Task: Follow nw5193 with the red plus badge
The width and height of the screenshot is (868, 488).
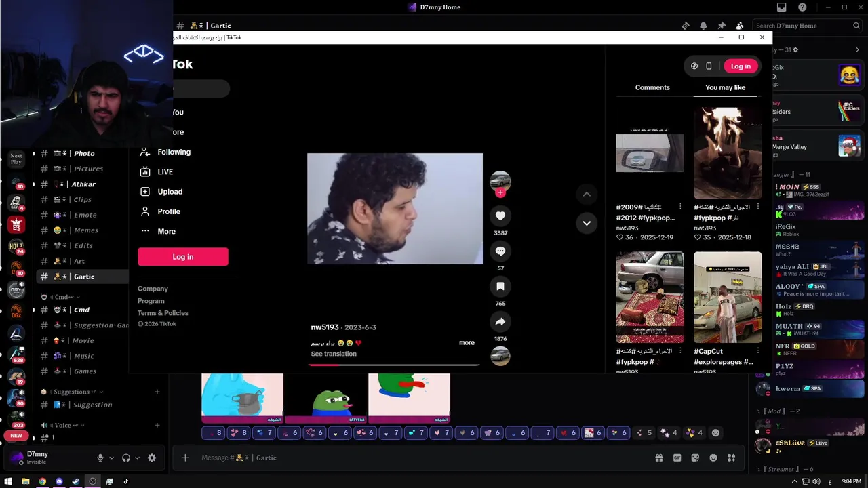Action: pos(500,192)
